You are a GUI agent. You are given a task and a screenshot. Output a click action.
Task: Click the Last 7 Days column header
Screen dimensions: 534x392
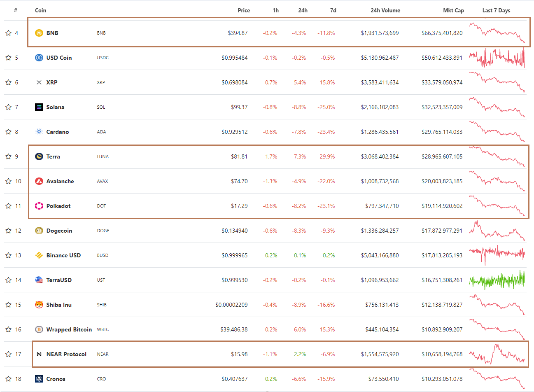(x=496, y=10)
